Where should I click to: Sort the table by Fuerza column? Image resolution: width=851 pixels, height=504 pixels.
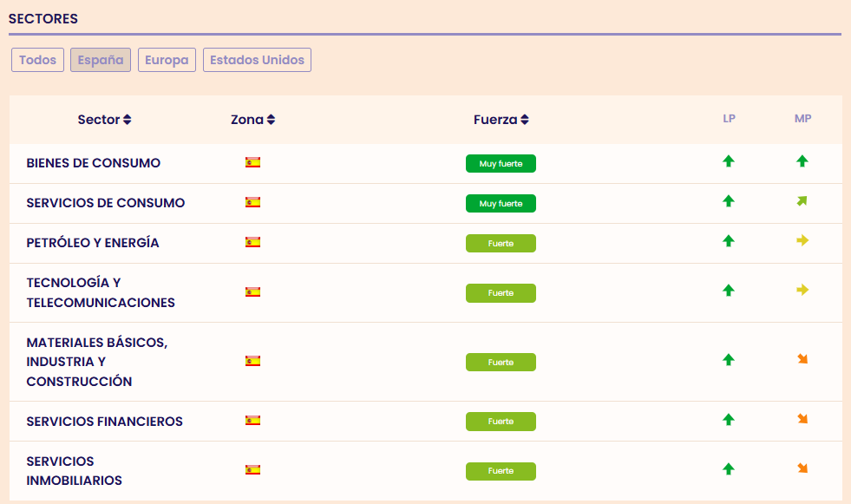pyautogui.click(x=501, y=120)
